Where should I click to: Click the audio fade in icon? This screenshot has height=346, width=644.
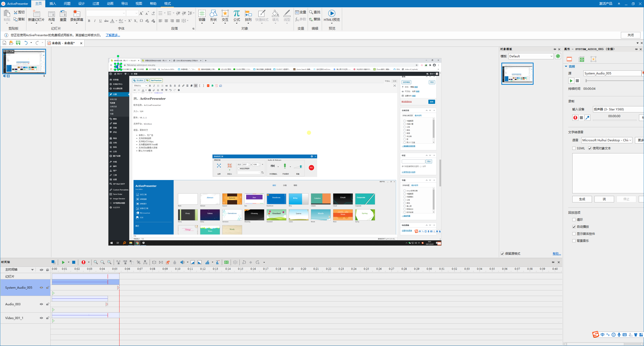(193, 262)
